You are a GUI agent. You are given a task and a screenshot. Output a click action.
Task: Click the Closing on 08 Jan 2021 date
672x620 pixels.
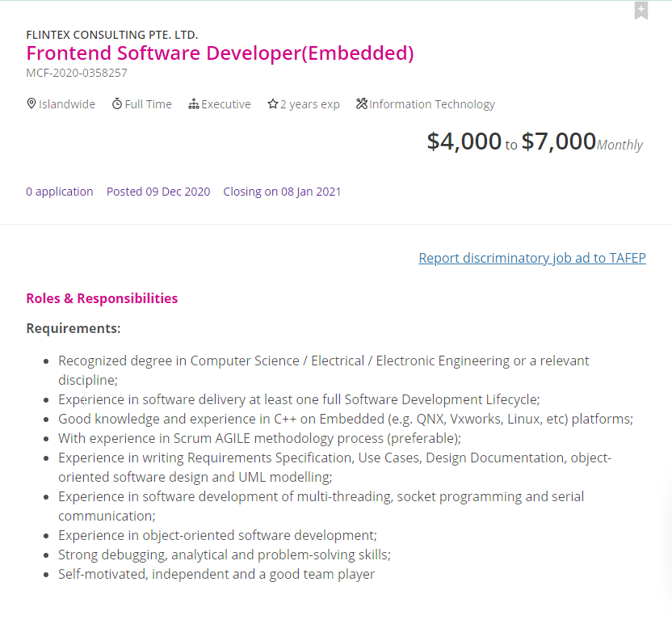282,192
